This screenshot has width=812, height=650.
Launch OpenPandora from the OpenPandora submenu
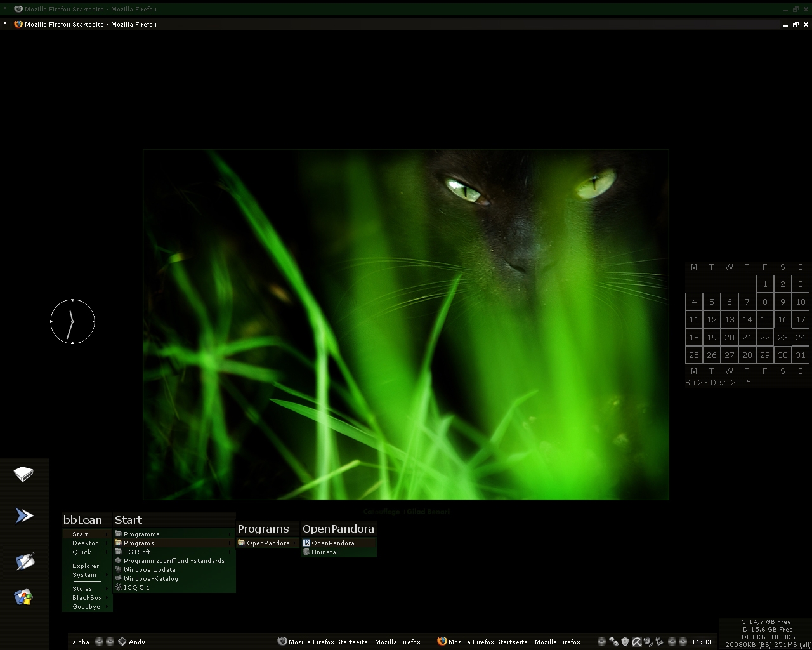[332, 543]
